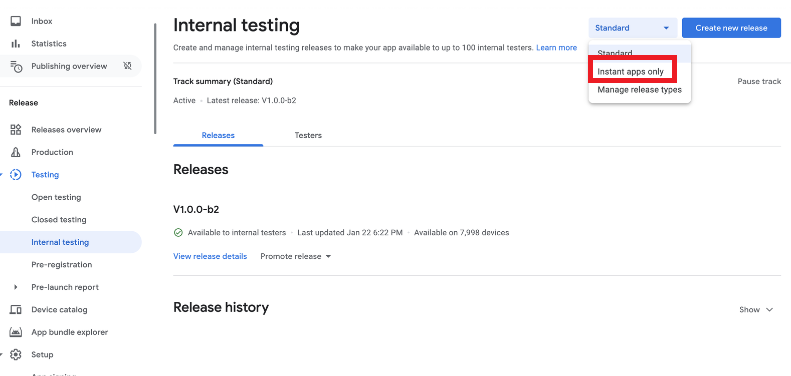Click the App bundle explorer icon
This screenshot has height=376, width=791.
click(16, 332)
